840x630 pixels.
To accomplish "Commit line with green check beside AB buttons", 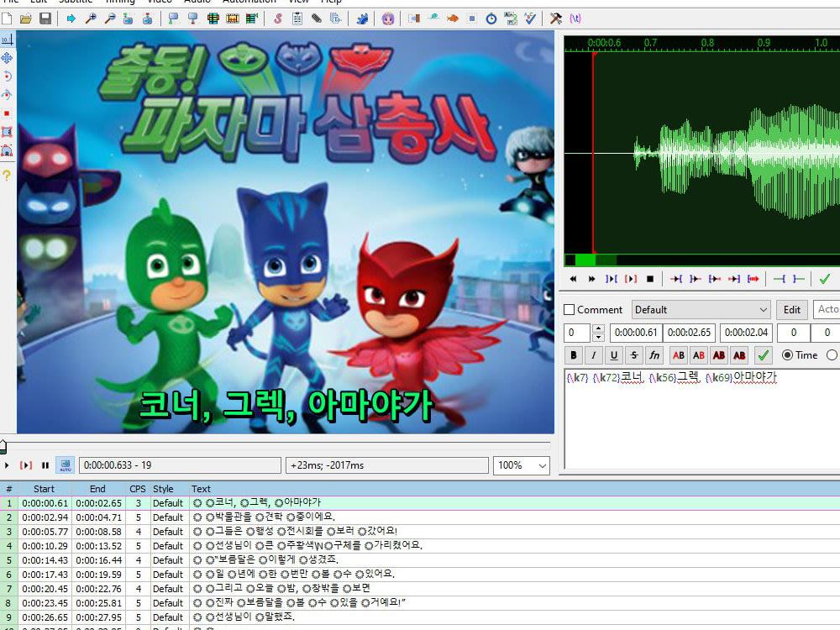I will (x=764, y=355).
